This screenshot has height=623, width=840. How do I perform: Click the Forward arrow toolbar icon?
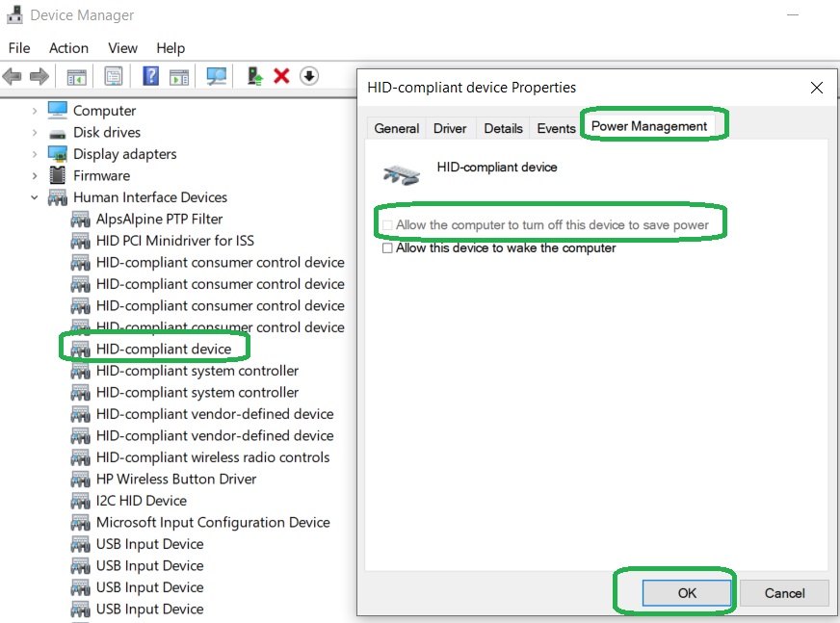coord(39,77)
